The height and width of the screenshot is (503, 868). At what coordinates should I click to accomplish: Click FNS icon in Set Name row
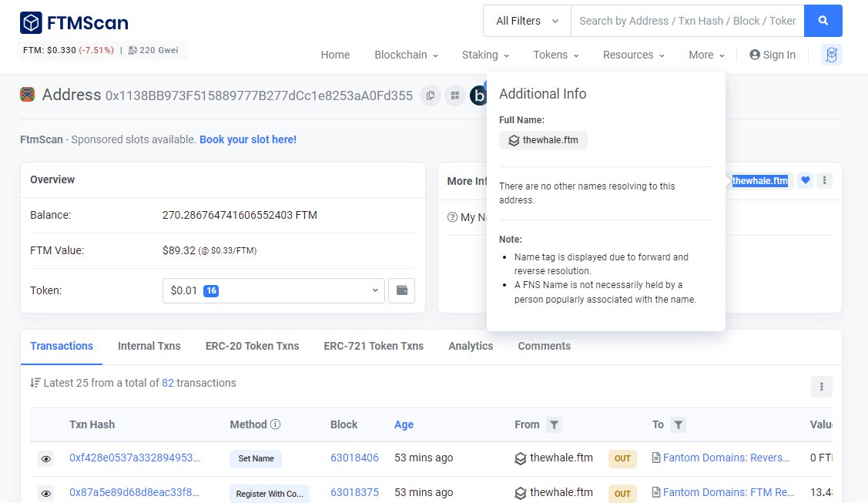pyautogui.click(x=521, y=458)
